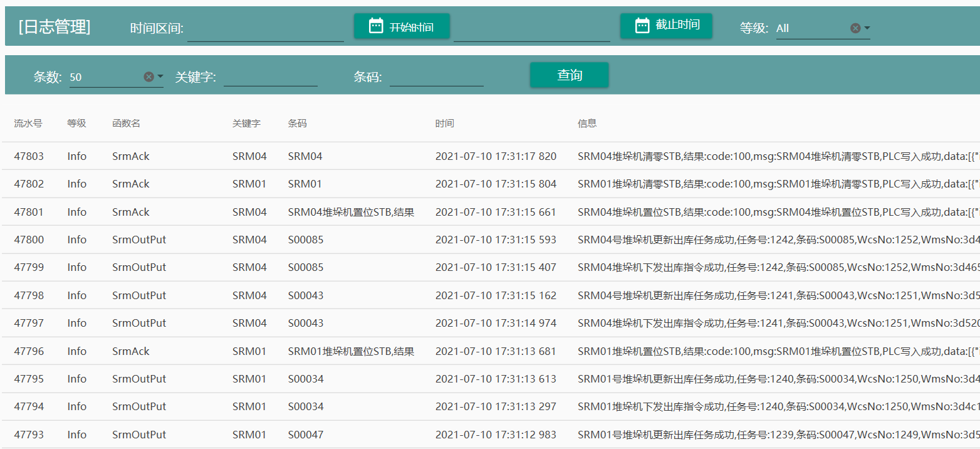Image resolution: width=980 pixels, height=449 pixels.
Task: Click timestamp 2021-07-10 17:31:17 820
Action: (x=496, y=156)
